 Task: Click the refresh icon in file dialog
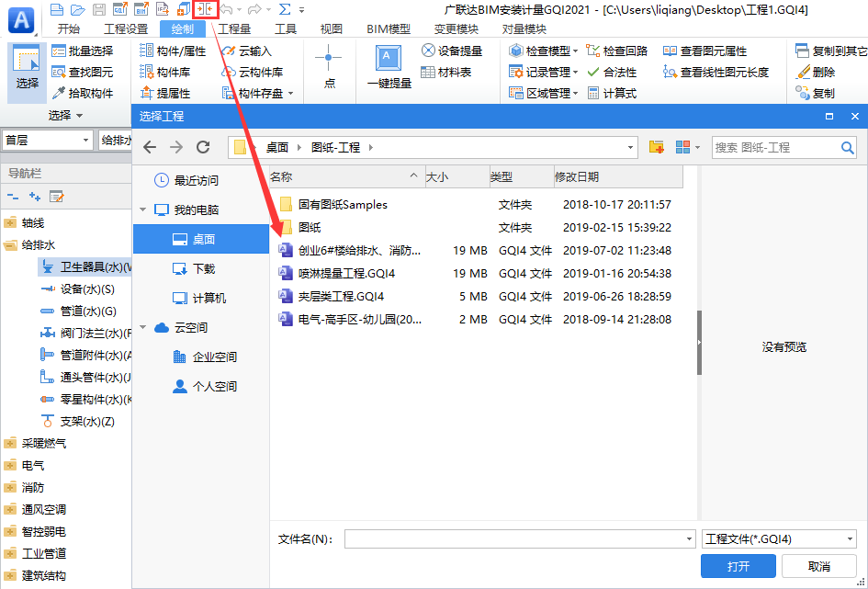tap(204, 147)
